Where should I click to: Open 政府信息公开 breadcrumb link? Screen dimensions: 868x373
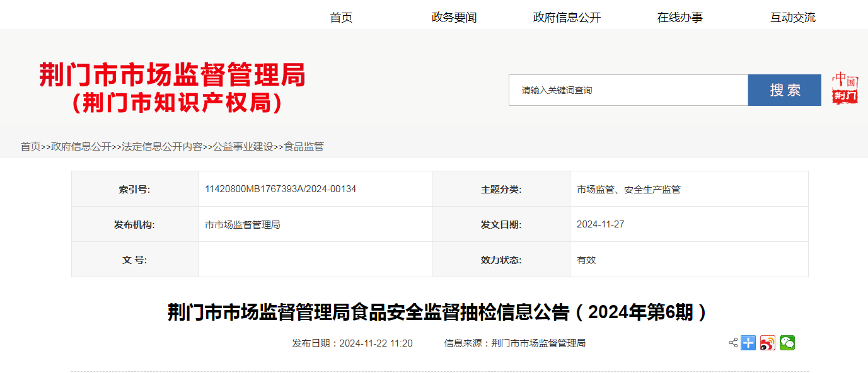coord(81,146)
